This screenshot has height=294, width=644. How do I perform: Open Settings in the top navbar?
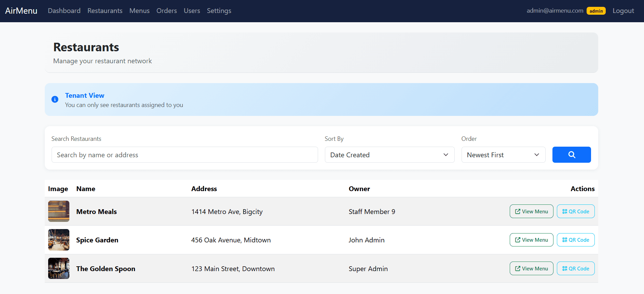point(219,11)
